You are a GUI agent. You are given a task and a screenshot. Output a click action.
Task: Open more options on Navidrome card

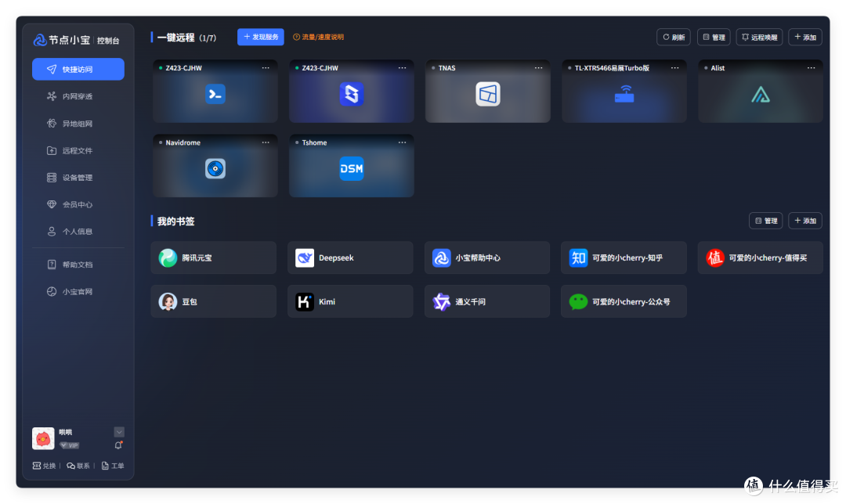point(266,142)
